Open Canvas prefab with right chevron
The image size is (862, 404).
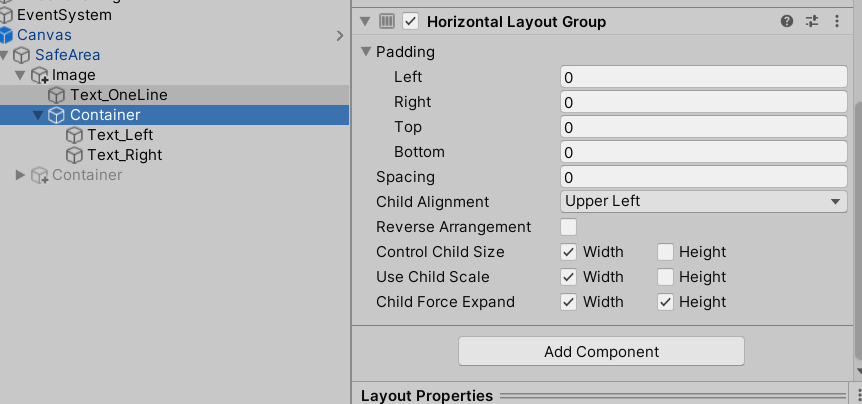(340, 36)
